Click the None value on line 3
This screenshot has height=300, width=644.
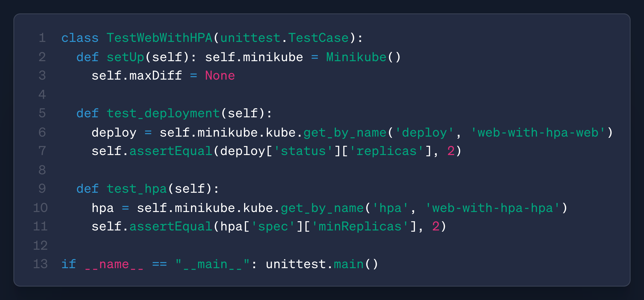220,76
